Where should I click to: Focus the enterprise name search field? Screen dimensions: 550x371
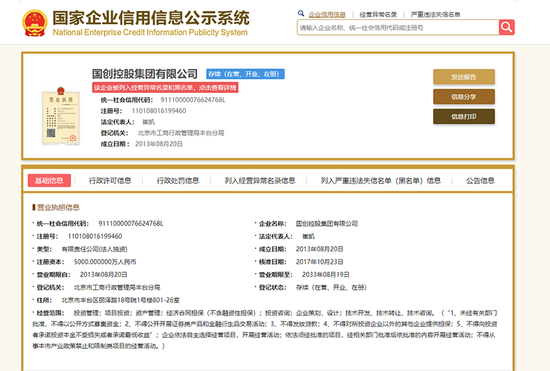tap(398, 27)
